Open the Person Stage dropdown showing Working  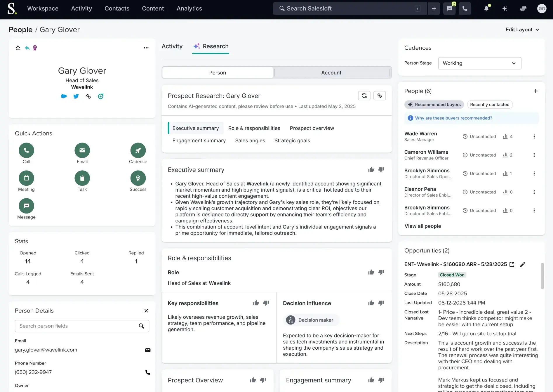coord(479,63)
